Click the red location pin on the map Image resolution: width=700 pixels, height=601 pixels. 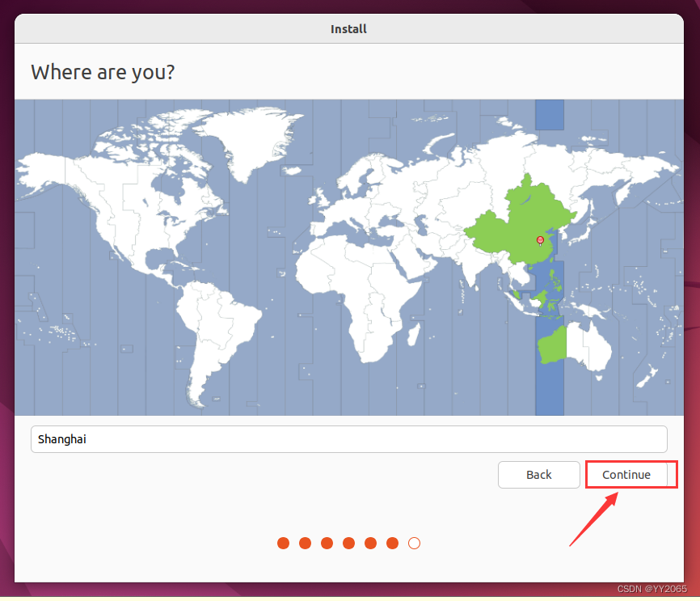click(540, 241)
